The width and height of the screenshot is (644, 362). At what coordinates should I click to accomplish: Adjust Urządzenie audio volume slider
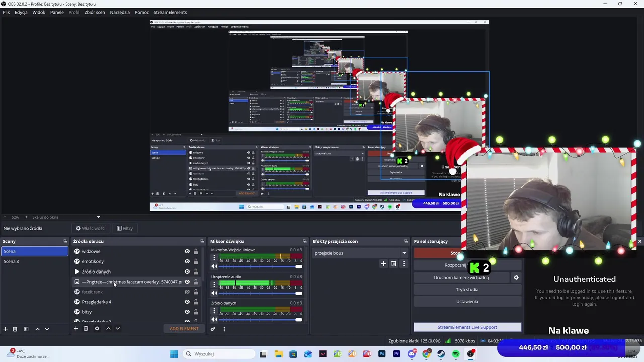[x=261, y=293]
